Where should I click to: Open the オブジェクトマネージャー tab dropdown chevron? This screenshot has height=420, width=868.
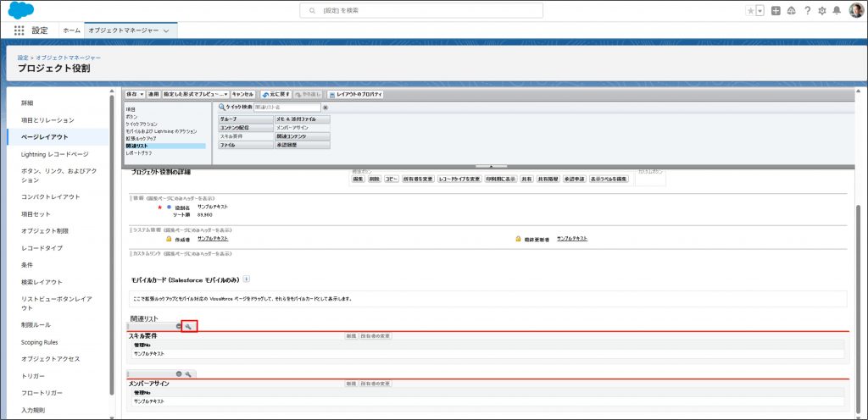point(165,30)
